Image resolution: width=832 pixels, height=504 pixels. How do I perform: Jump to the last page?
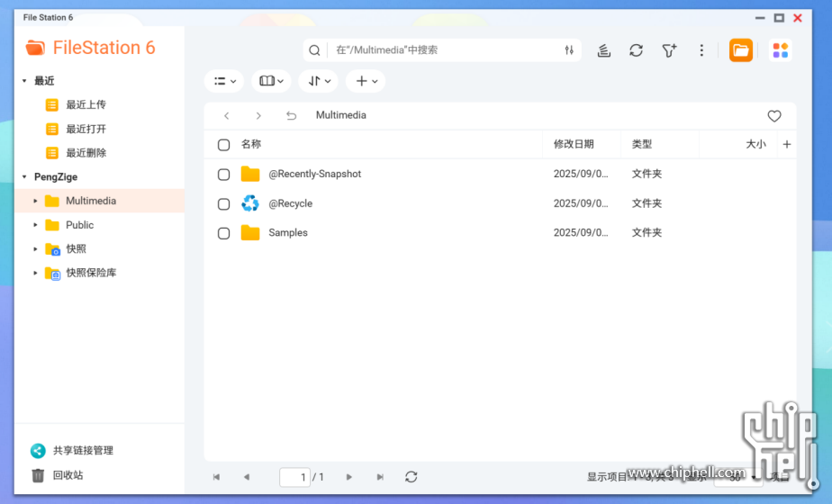click(380, 477)
